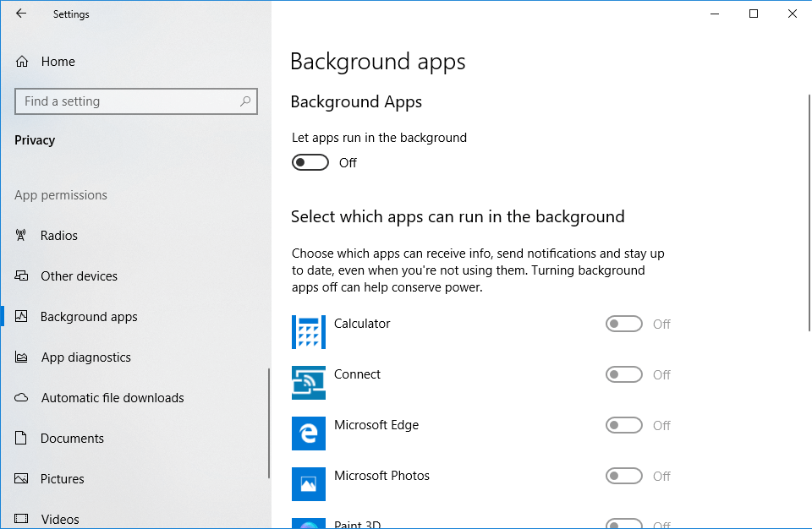812x529 pixels.
Task: Click the search magnifier icon
Action: 245,101
